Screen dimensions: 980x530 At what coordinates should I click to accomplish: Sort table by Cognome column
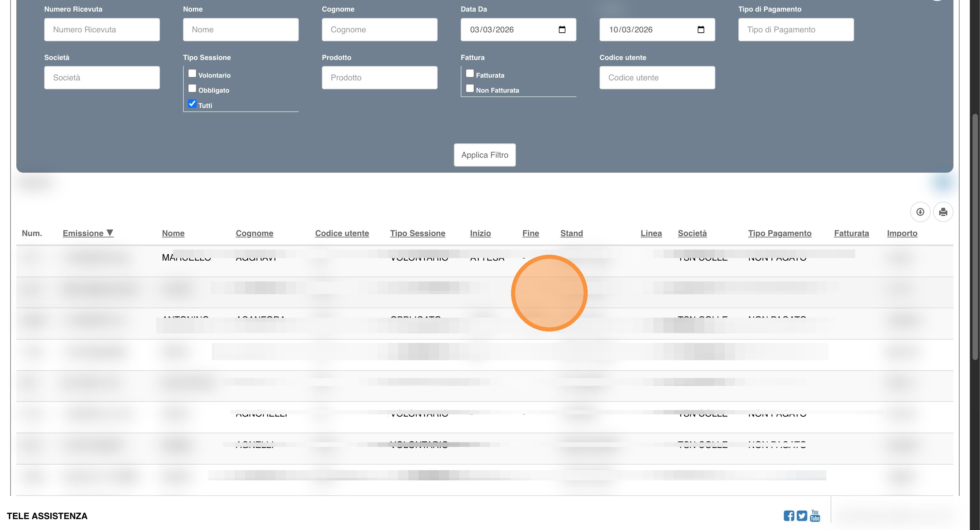254,233
